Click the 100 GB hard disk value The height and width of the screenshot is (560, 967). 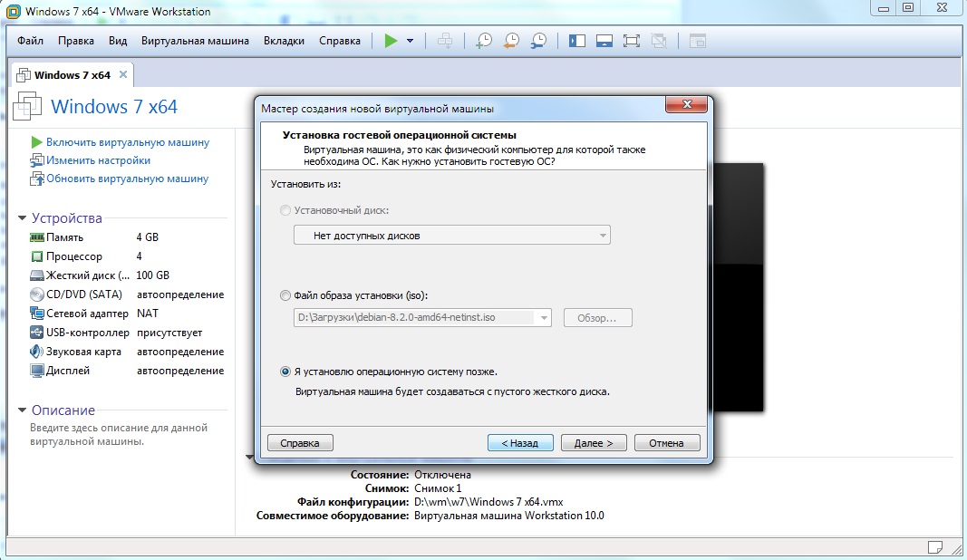click(x=152, y=275)
